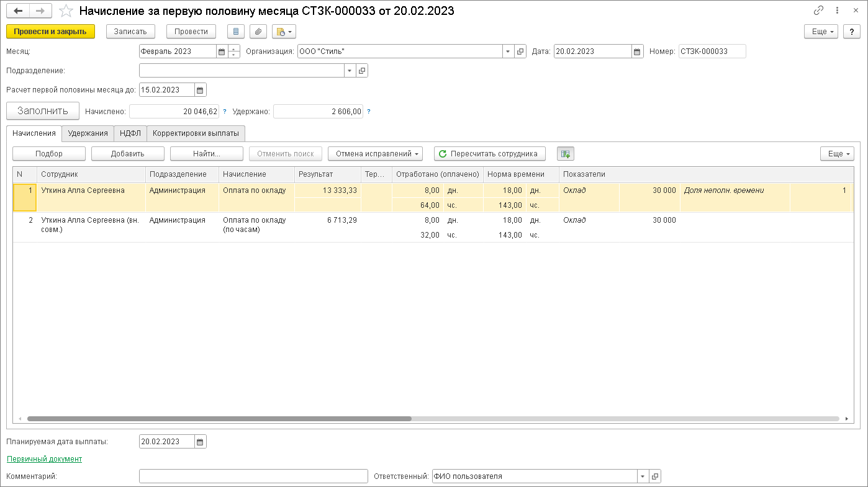
Task: Expand the Организация dropdown list
Action: (508, 51)
